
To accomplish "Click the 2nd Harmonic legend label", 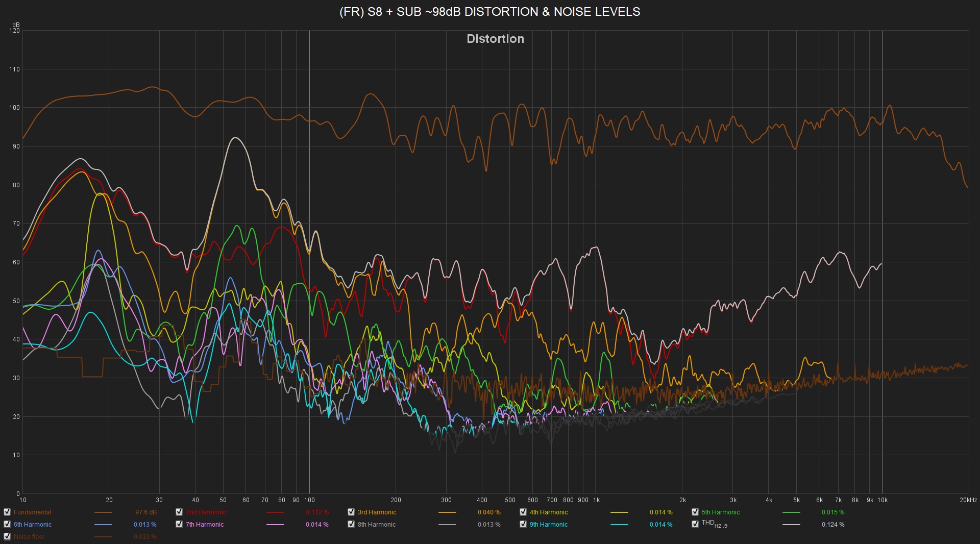I will click(206, 512).
